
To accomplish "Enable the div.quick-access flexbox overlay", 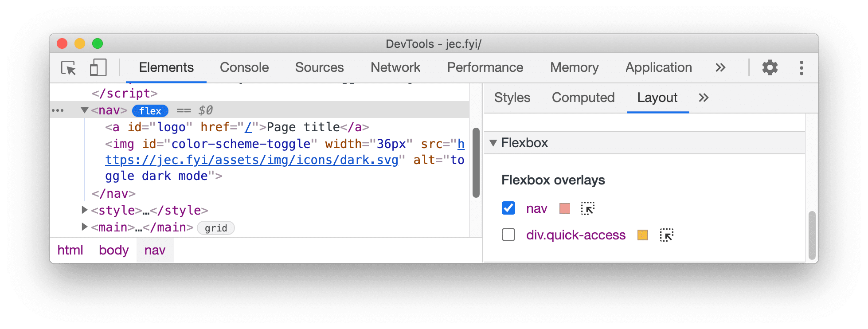I will tap(508, 235).
